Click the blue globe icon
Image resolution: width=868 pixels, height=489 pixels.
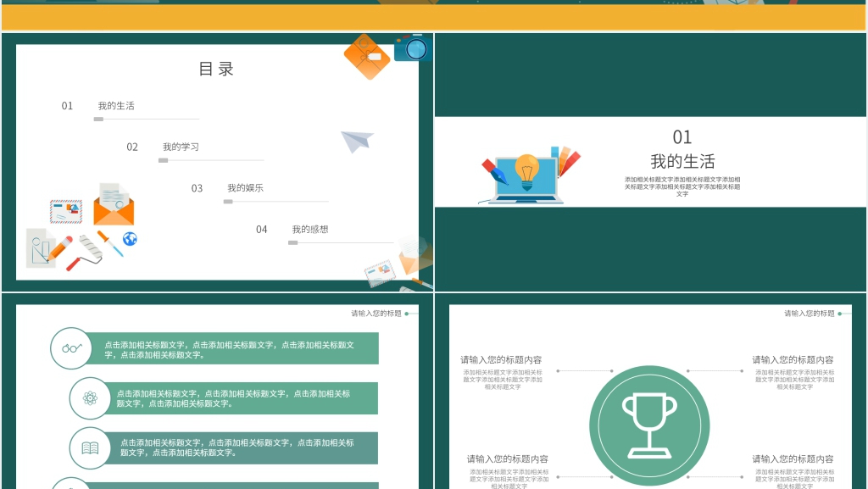click(130, 239)
